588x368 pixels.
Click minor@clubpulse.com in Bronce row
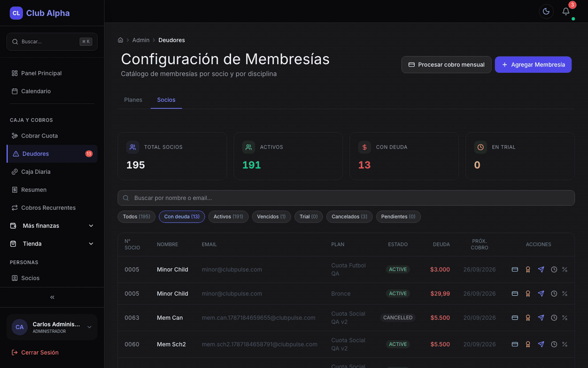[232, 293]
